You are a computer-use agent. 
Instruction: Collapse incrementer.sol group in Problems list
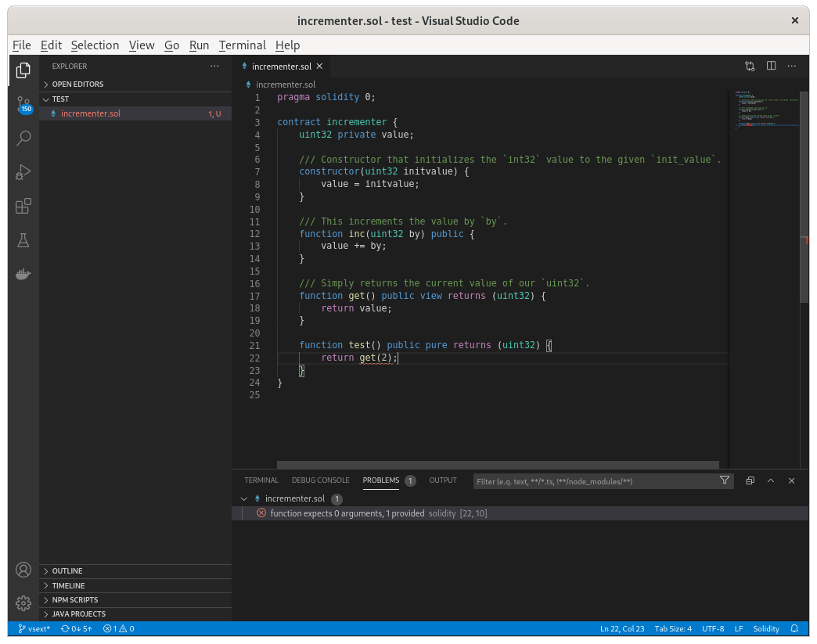(x=244, y=498)
